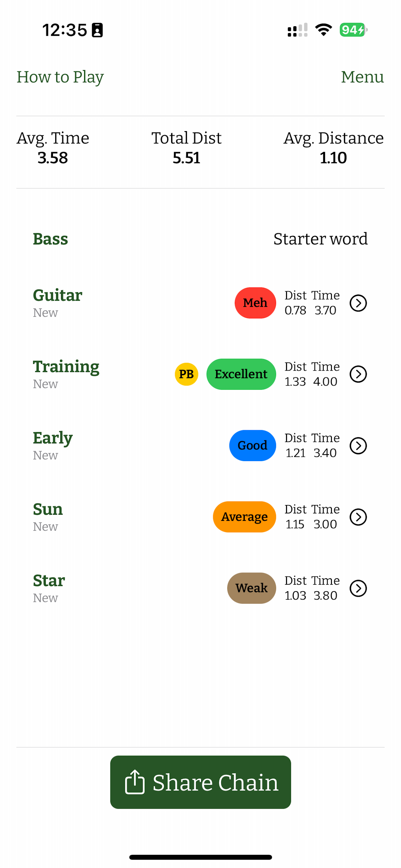Open details arrow for Training word

pyautogui.click(x=358, y=374)
